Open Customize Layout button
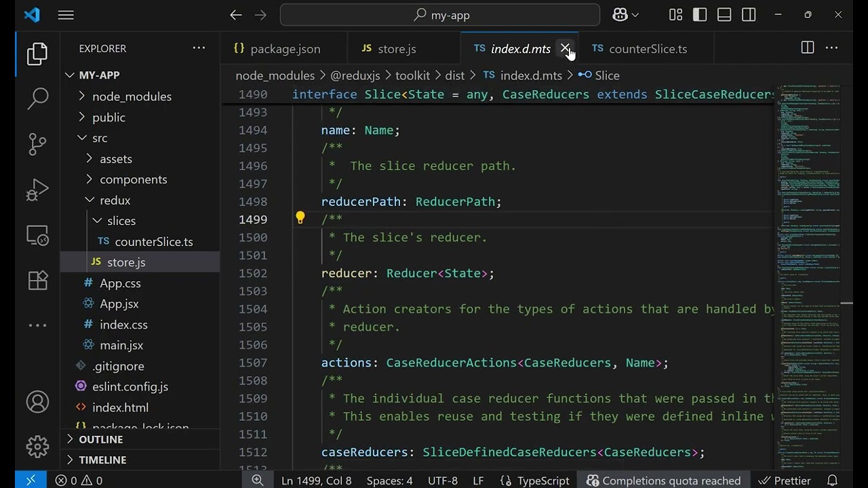868x488 pixels. point(675,15)
